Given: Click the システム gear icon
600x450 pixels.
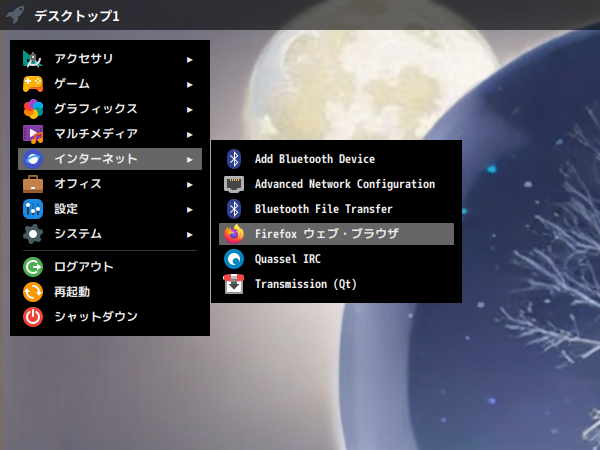Looking at the screenshot, I should click(x=33, y=234).
